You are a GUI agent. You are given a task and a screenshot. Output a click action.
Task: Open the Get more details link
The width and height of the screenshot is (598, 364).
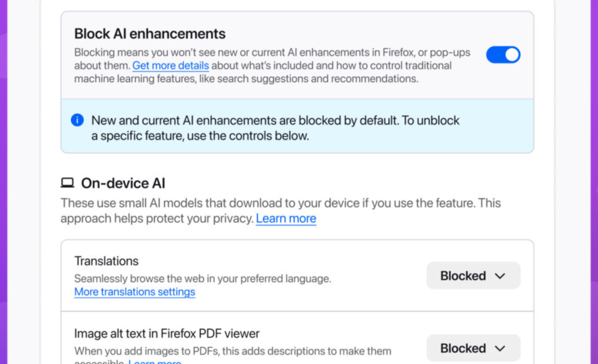coord(170,66)
